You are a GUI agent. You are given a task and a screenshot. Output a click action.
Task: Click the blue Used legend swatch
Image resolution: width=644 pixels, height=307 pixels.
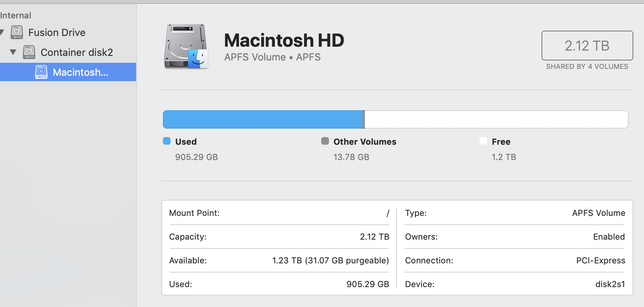coord(167,141)
